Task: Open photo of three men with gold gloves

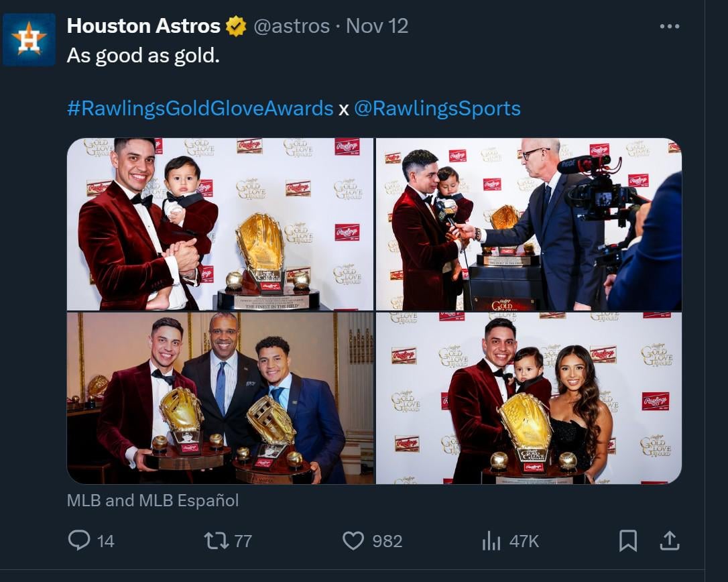Action: click(x=220, y=398)
